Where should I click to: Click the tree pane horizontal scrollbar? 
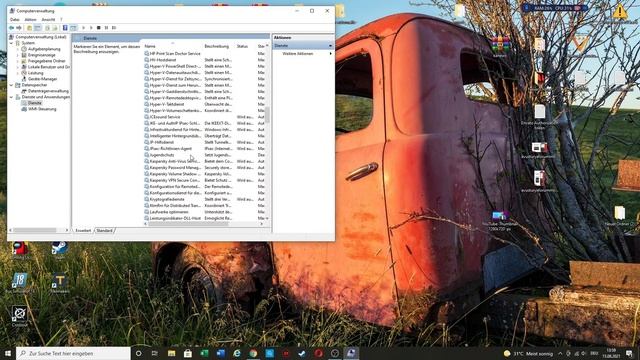click(35, 230)
